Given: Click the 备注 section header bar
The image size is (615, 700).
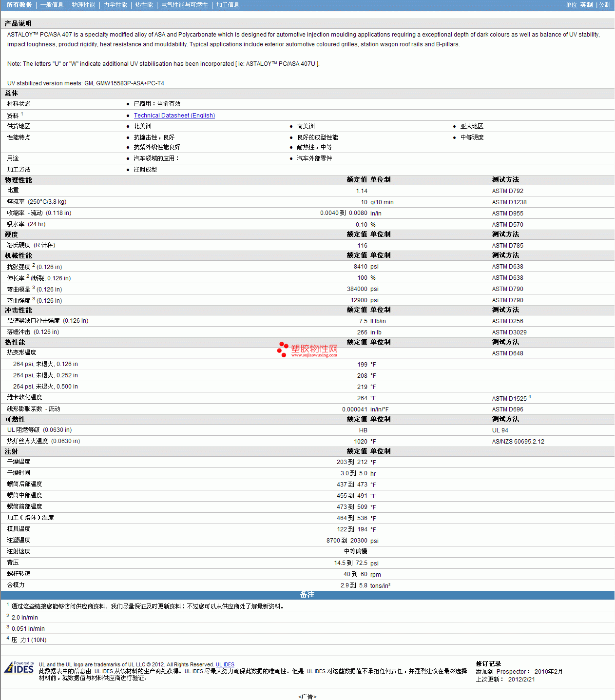Looking at the screenshot, I should tap(307, 595).
